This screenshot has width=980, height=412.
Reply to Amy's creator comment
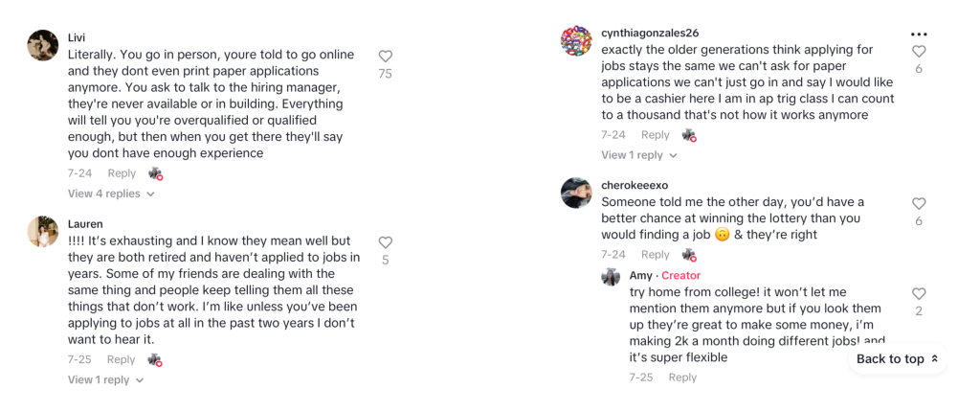(x=682, y=378)
